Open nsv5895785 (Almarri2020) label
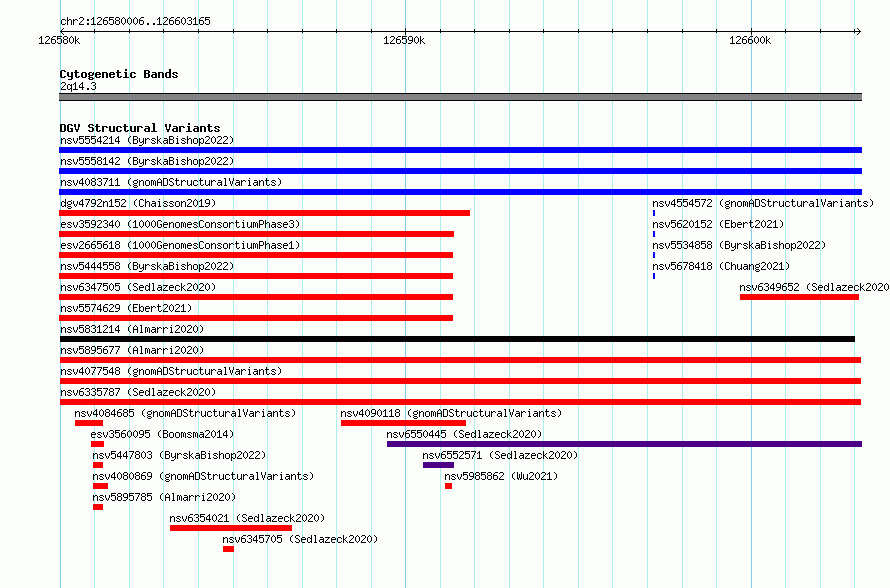This screenshot has width=890, height=588. (x=164, y=497)
